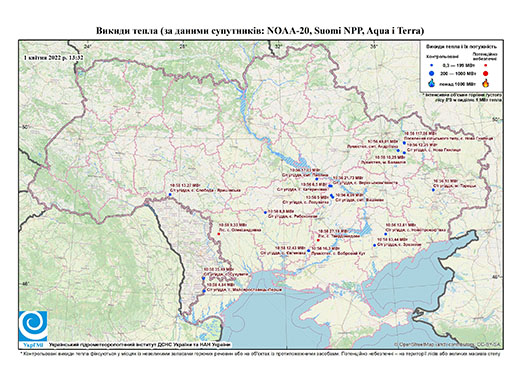Select the red marker labeled 9.33 МВт
The width and height of the screenshot is (520, 368).
pos(219,234)
